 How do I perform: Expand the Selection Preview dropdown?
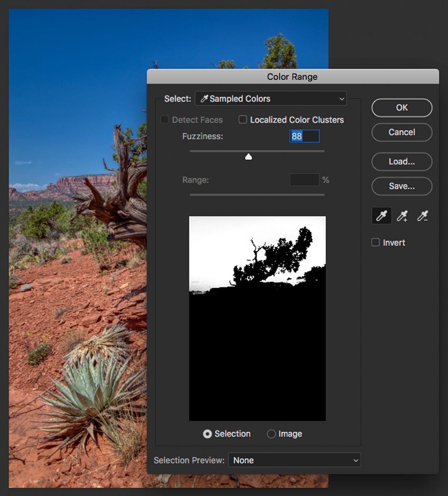pyautogui.click(x=294, y=460)
